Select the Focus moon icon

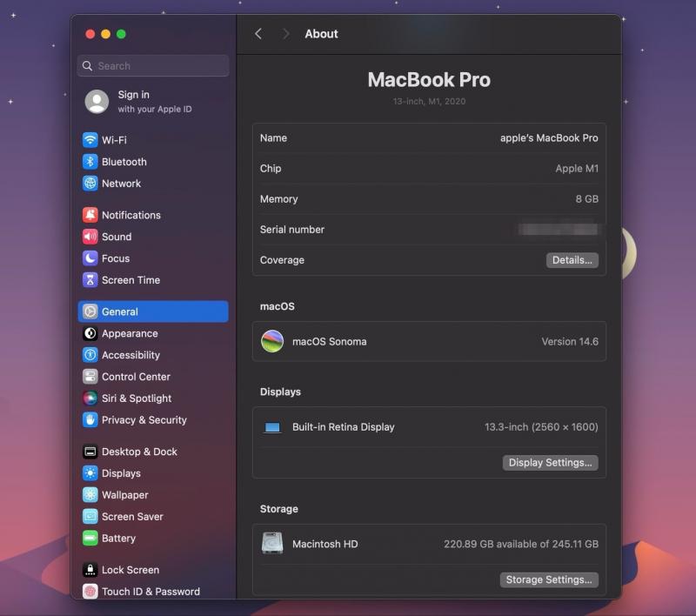click(90, 258)
